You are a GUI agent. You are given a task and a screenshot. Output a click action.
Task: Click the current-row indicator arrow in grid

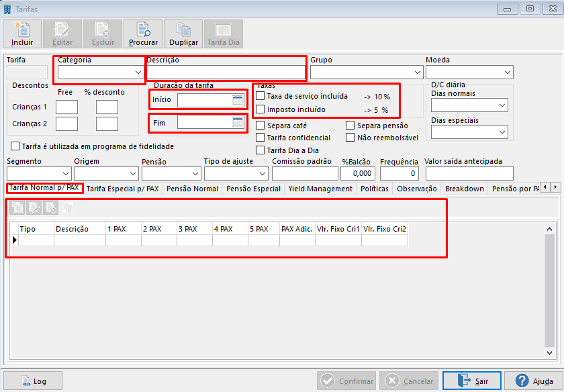(x=14, y=240)
